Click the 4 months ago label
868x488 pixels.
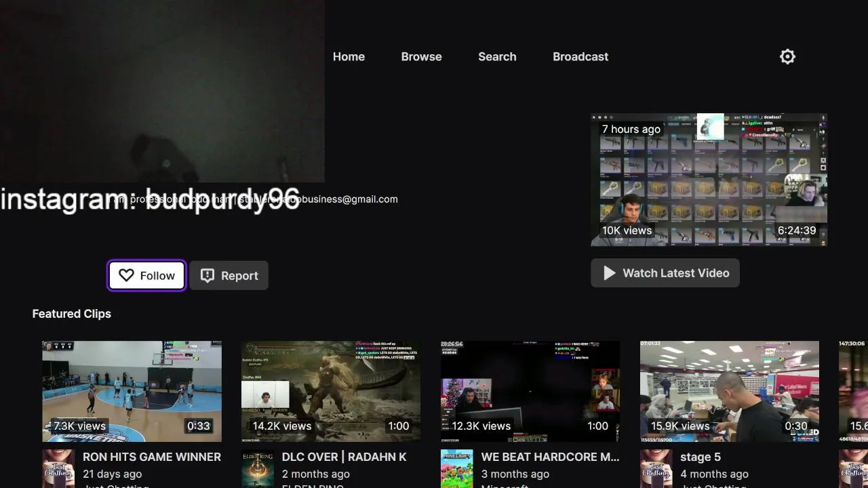pos(715,474)
